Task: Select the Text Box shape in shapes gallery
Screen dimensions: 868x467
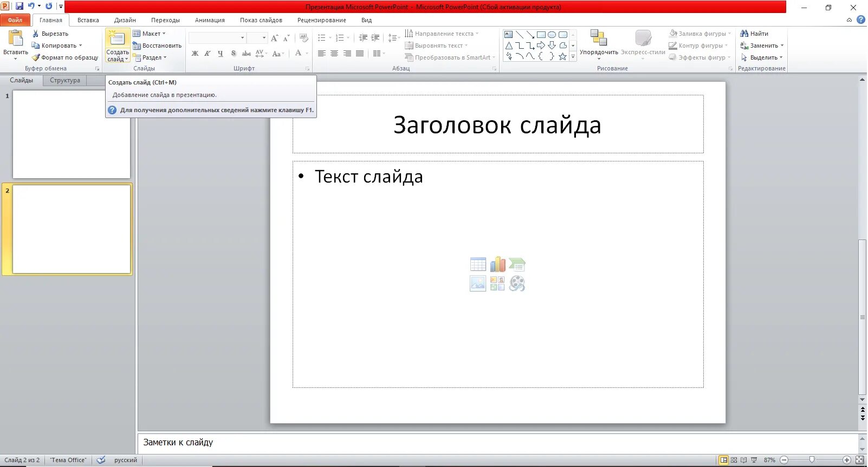Action: click(x=509, y=35)
